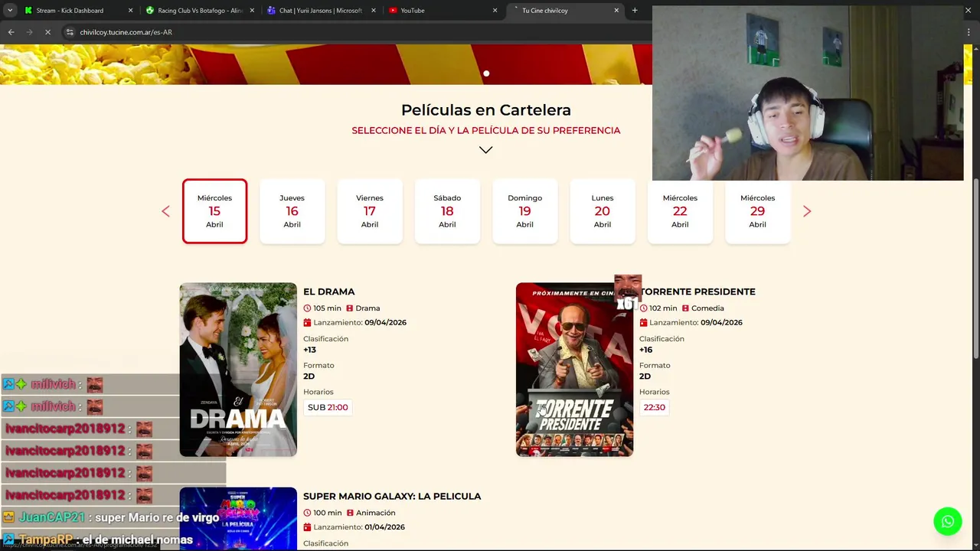The image size is (980, 551).
Task: Show previous dates with the left arrow
Action: coord(165,211)
